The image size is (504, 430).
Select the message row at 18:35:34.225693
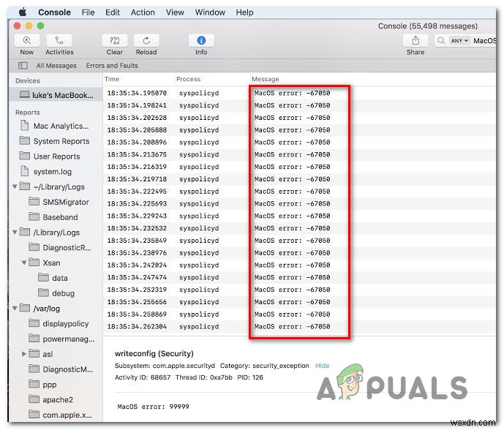pyautogui.click(x=299, y=204)
